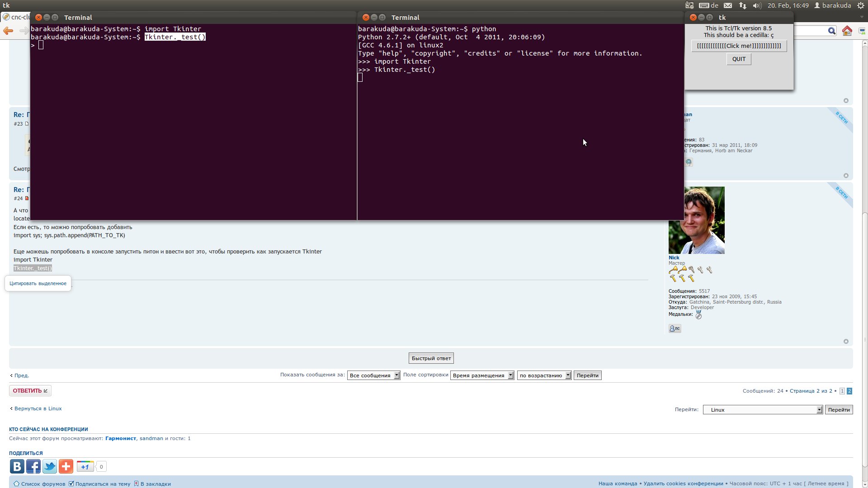The width and height of the screenshot is (868, 488).
Task: Open the 'Время размещения' sort dropdown
Action: [482, 375]
